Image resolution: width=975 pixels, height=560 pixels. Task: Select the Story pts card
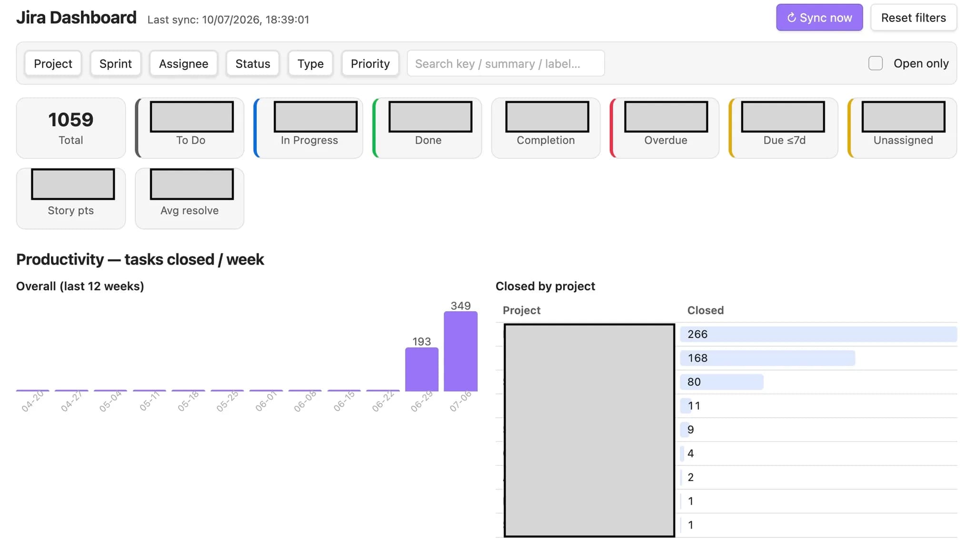(x=71, y=198)
